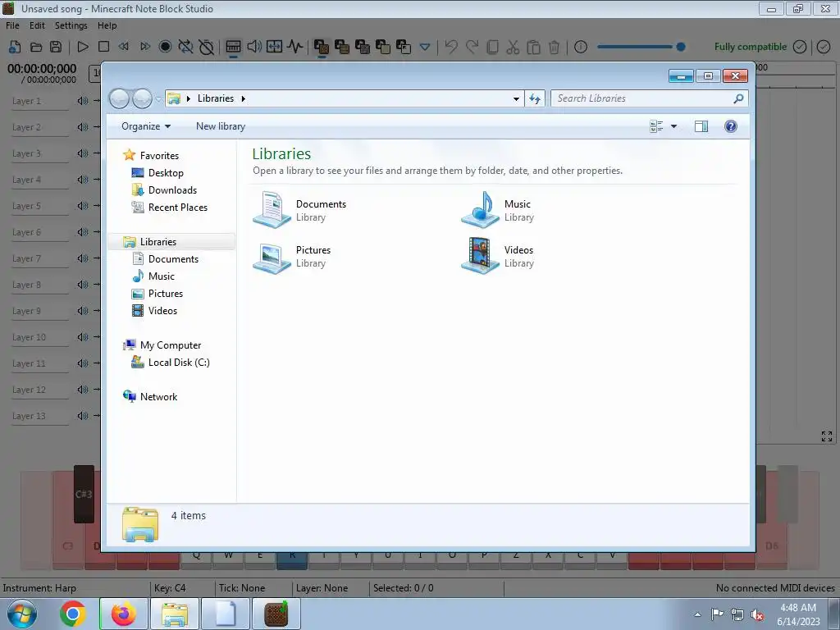Select the second instrument block icon
840x630 pixels.
pyautogui.click(x=342, y=47)
